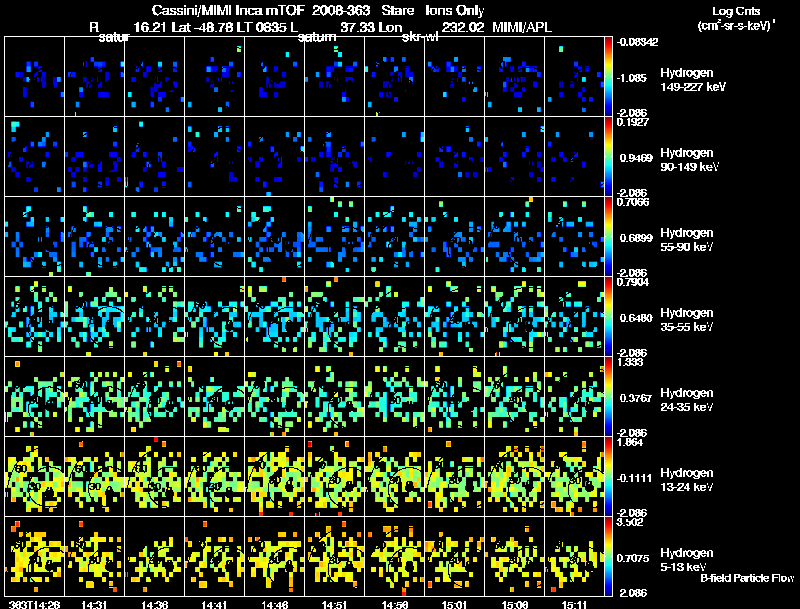
Task: Click the color bar beside Hydrogen 149-227 keV
Action: 608,77
